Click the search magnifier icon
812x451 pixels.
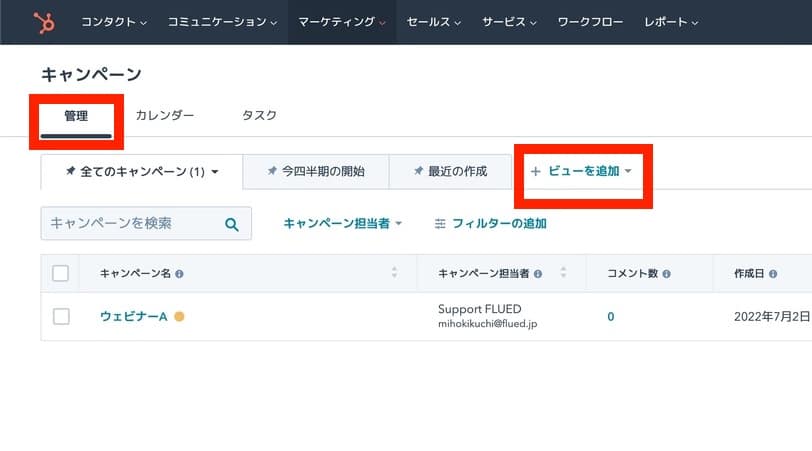coord(232,224)
